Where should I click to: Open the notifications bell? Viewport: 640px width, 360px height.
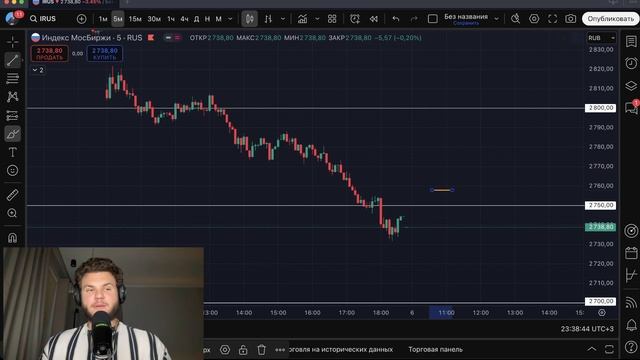[631, 325]
